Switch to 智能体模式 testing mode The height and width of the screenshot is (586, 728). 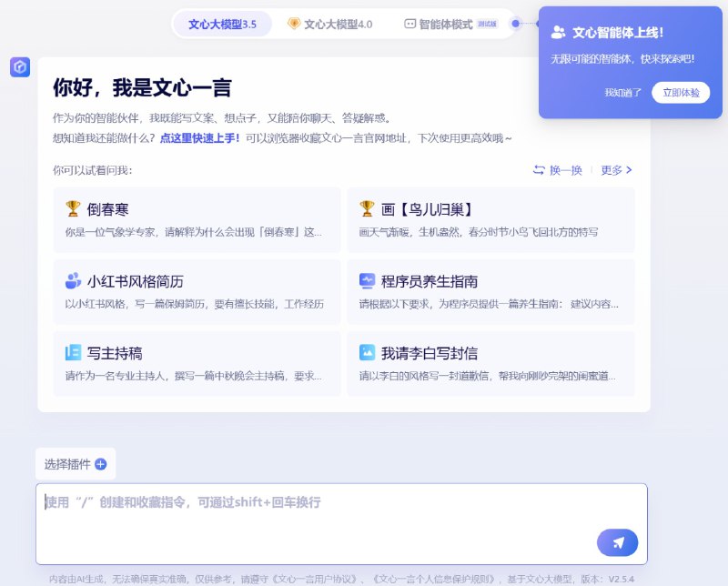point(448,25)
